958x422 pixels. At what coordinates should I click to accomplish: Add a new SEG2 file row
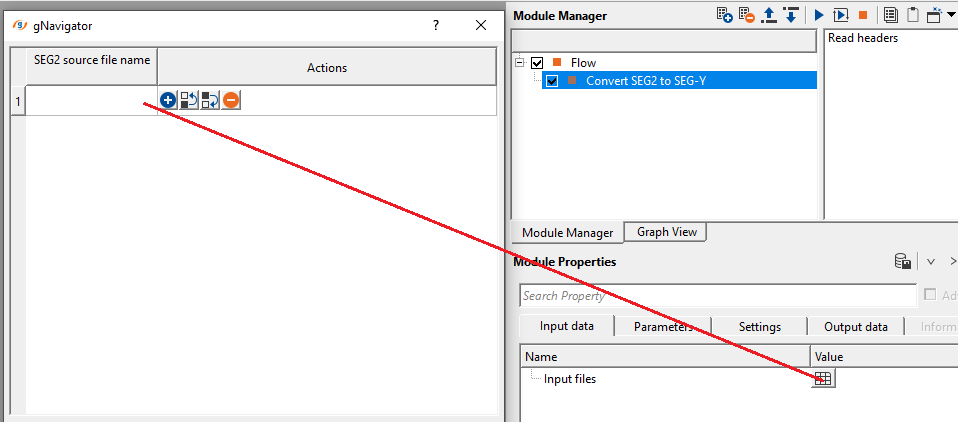coord(168,100)
